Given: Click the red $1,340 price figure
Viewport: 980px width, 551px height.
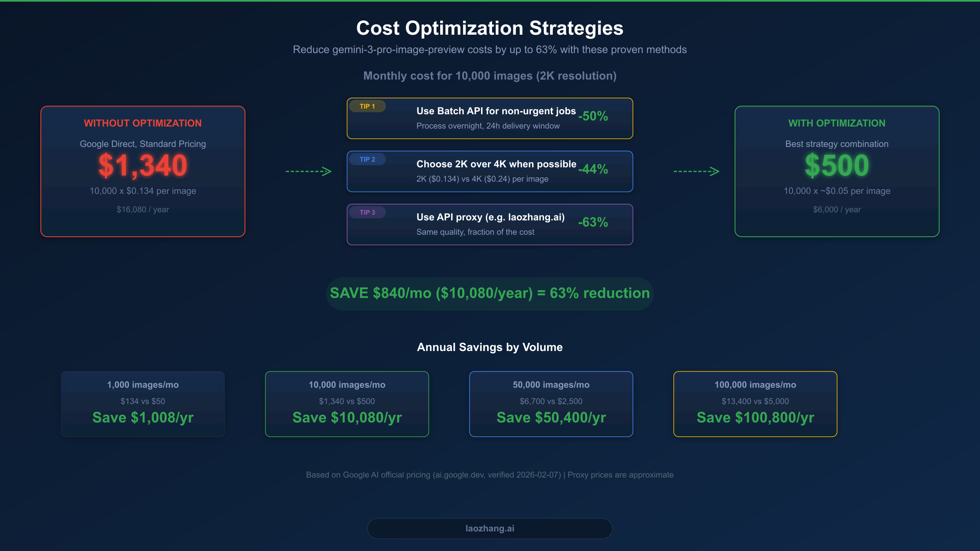Looking at the screenshot, I should [142, 165].
